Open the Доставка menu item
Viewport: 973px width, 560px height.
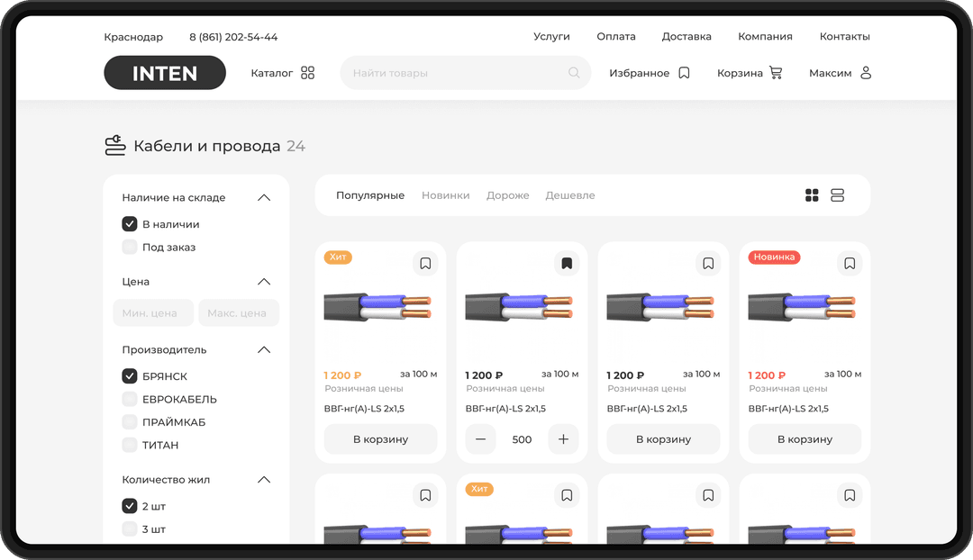[x=687, y=36]
